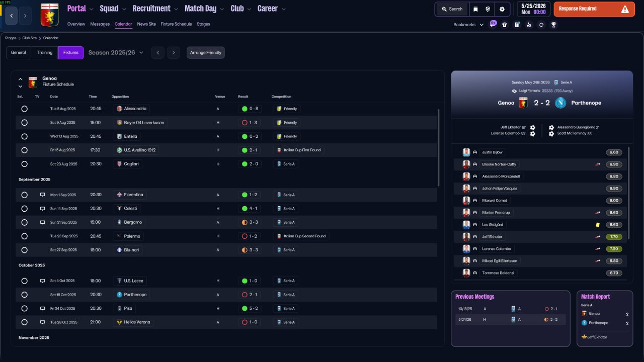Screen dimensions: 644x362
Task: Go back using the left arrow button
Action: coord(12,16)
